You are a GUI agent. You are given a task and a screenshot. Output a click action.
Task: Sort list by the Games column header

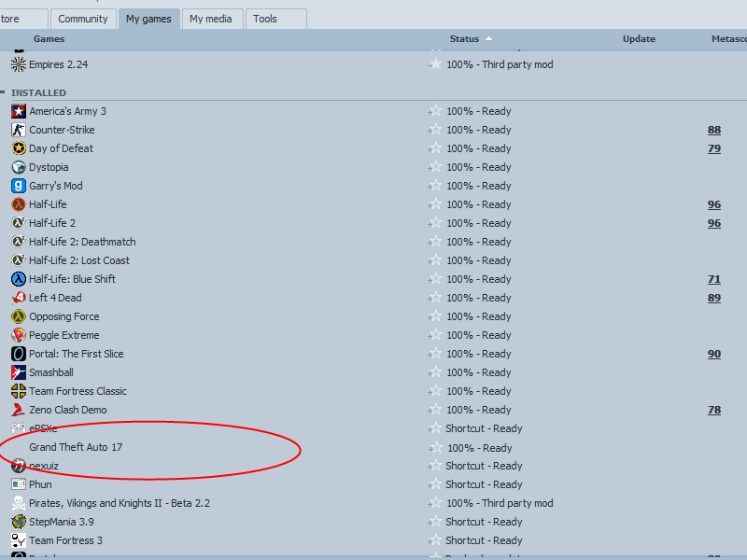point(49,39)
